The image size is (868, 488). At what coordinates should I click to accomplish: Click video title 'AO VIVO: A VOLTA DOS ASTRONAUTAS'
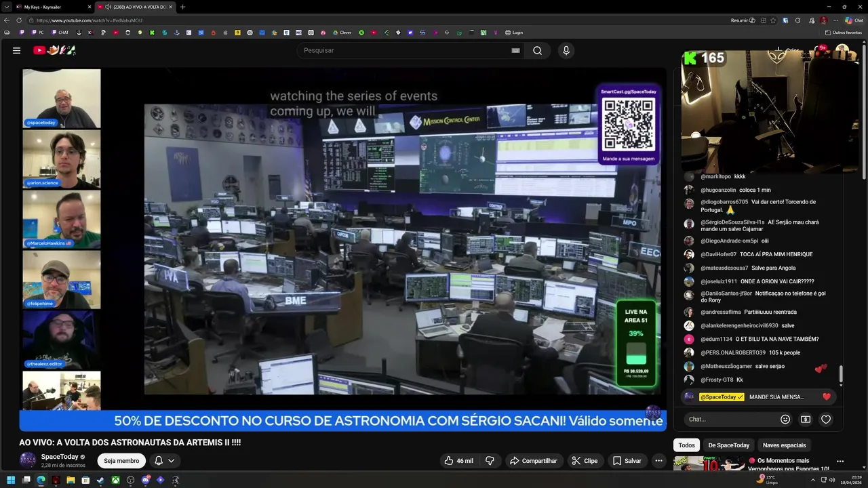click(x=130, y=443)
